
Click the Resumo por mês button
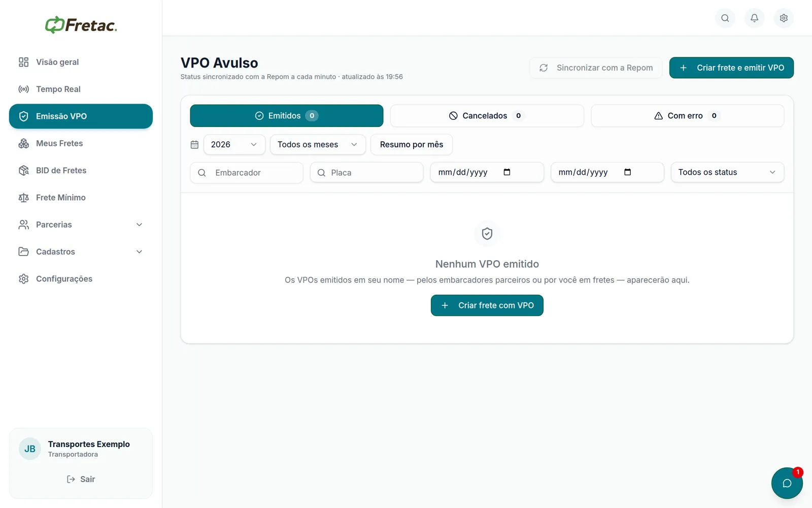[x=412, y=145]
